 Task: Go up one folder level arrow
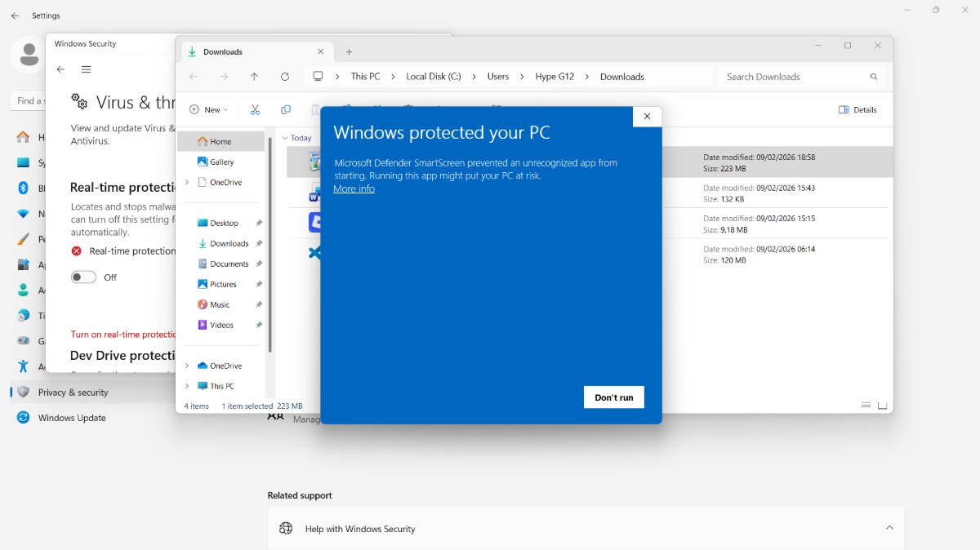click(x=254, y=77)
